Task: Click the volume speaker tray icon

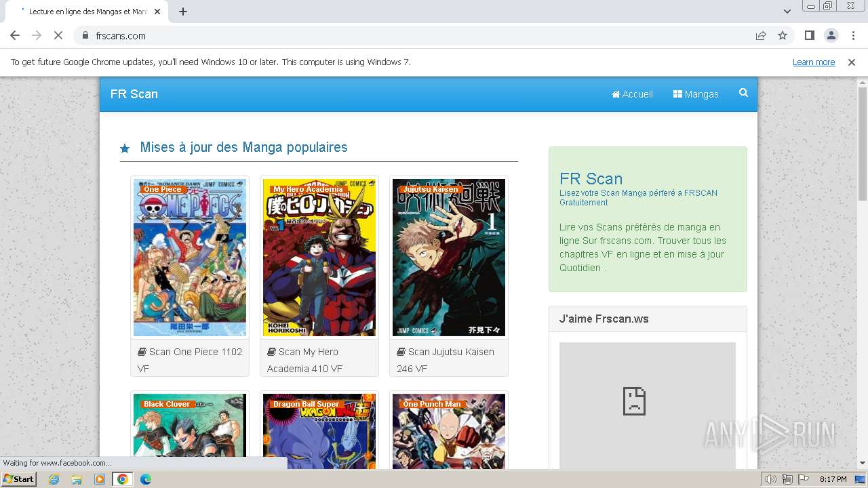Action: pos(770,479)
